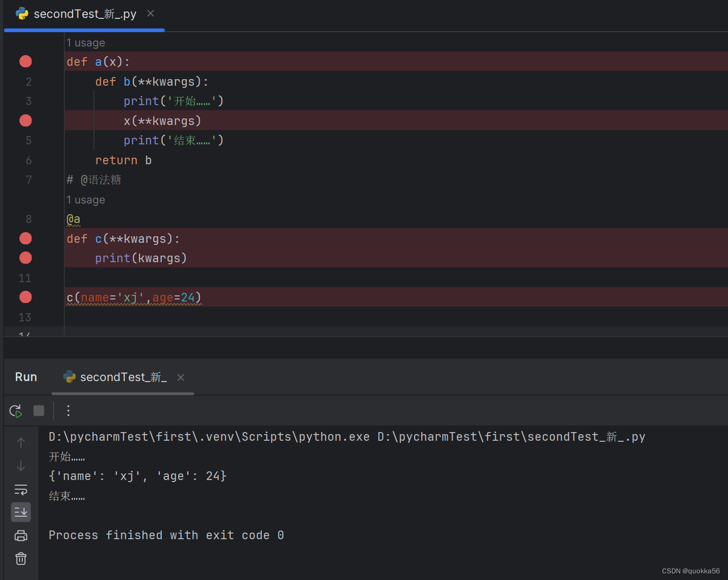Close the secondTest_新_.py editor tab
Screen dimensions: 728x580
pos(151,14)
